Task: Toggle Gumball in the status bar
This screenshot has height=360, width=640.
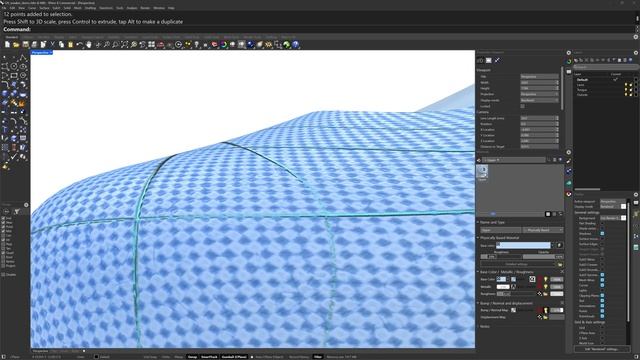Action: [x=234, y=357]
